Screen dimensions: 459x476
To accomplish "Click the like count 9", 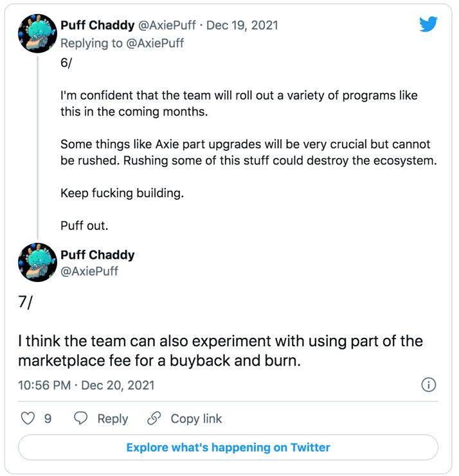I will (x=48, y=419).
